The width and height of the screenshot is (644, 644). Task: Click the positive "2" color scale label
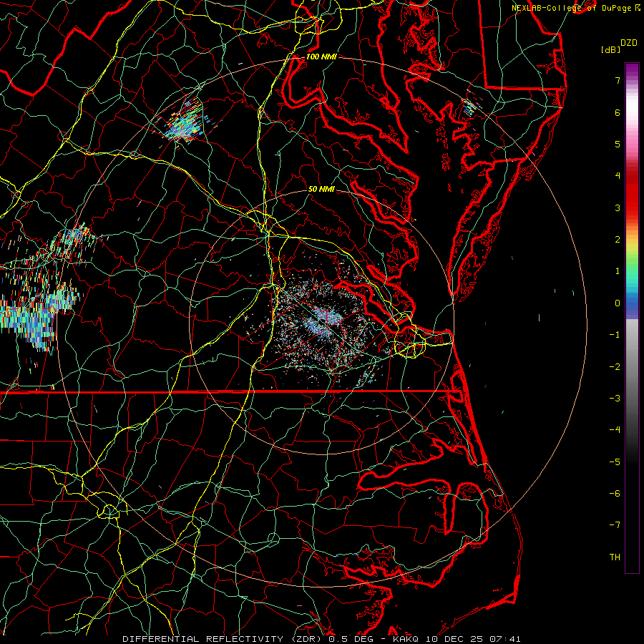[x=618, y=240]
